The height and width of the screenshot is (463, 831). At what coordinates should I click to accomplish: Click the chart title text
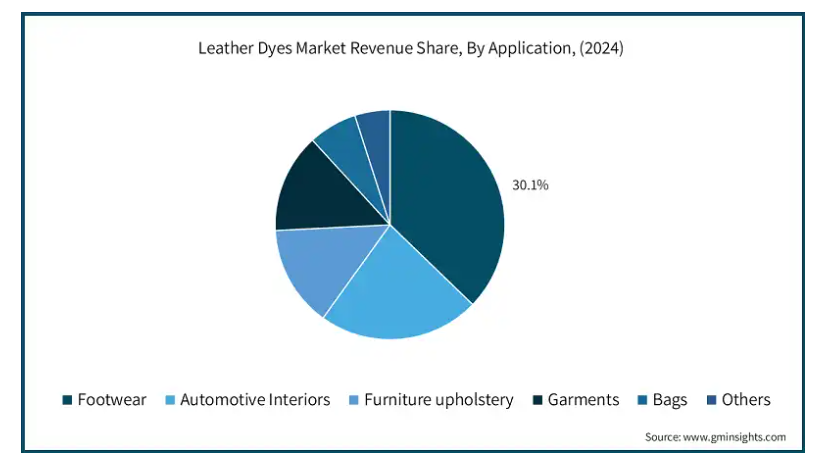(411, 48)
